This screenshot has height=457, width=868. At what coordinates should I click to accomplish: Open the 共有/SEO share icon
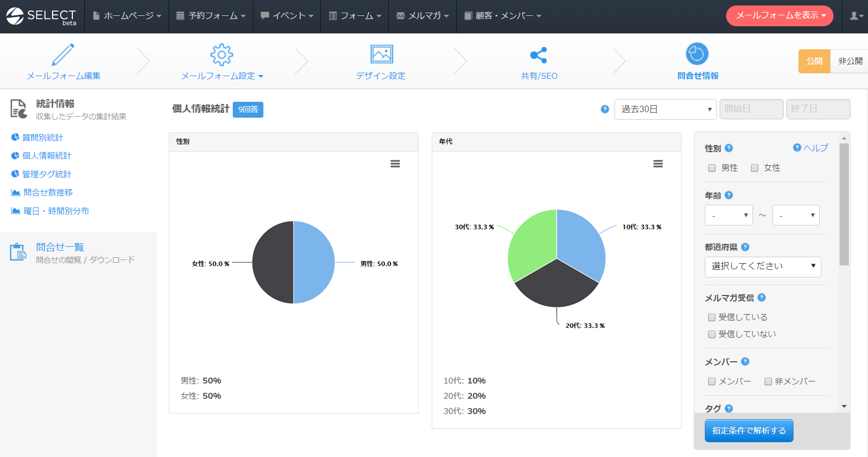pos(539,55)
